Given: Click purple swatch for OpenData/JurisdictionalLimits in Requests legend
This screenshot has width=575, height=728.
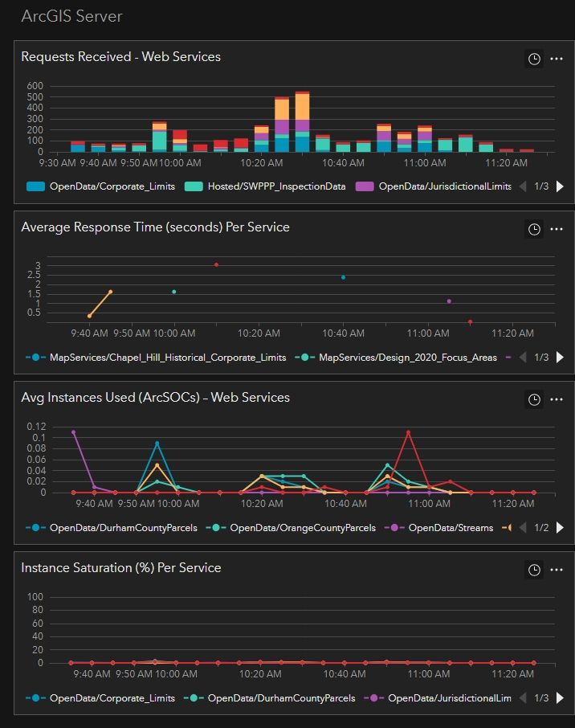Looking at the screenshot, I should [365, 186].
